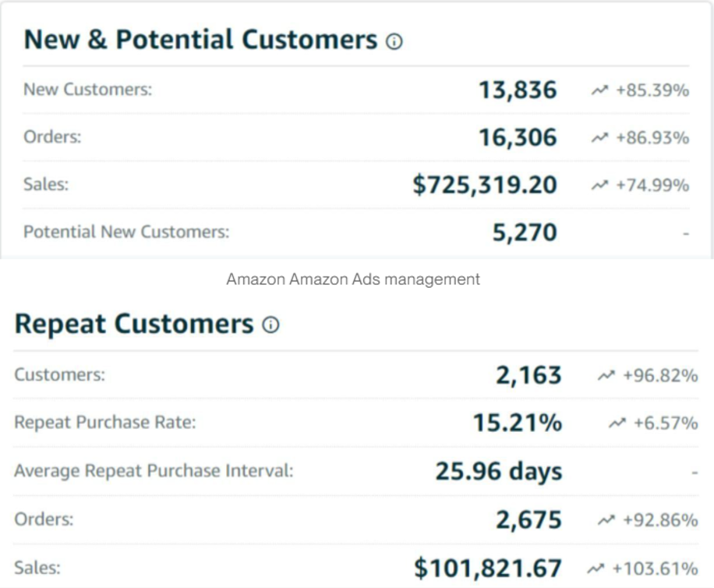Click the New Customers: label

point(88,89)
